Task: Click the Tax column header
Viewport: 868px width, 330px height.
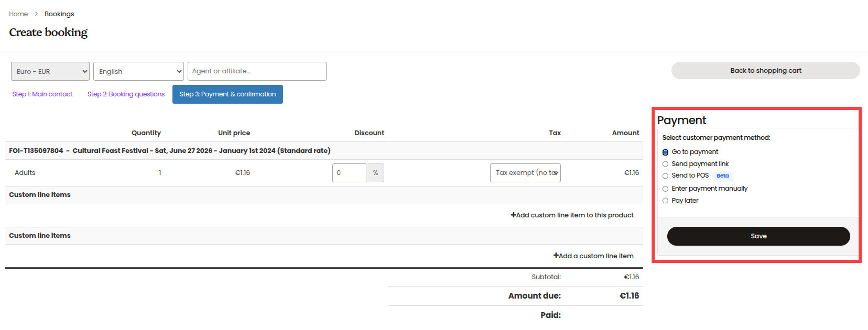Action: (555, 133)
